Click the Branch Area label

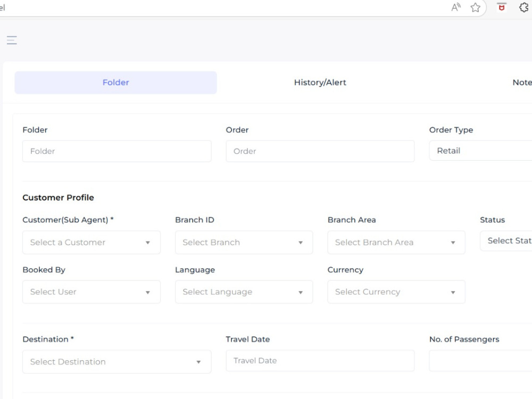pos(352,220)
